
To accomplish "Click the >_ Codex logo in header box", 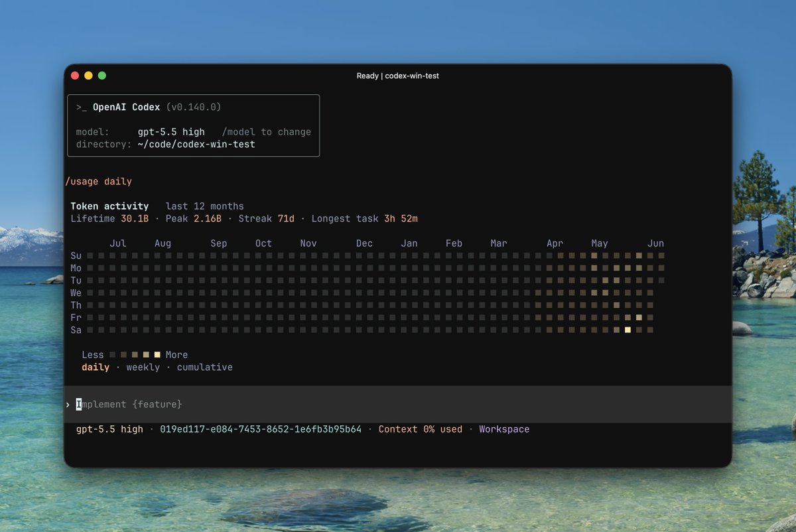I will (82, 107).
